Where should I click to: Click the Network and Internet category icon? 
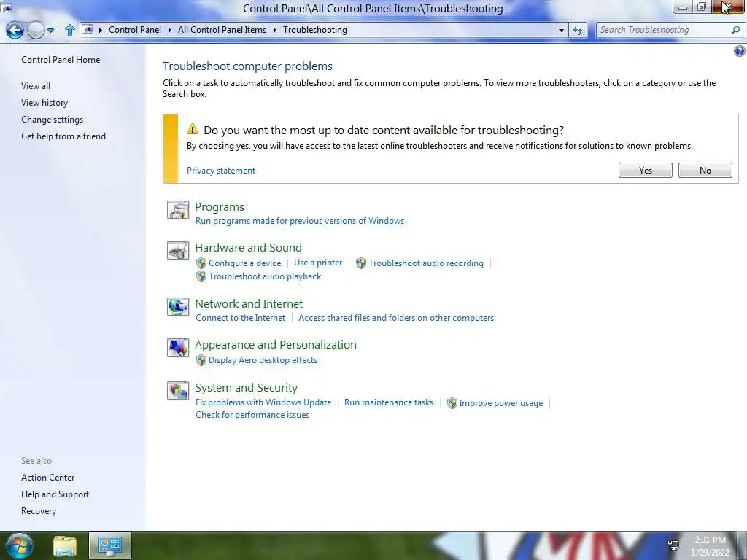[x=178, y=307]
